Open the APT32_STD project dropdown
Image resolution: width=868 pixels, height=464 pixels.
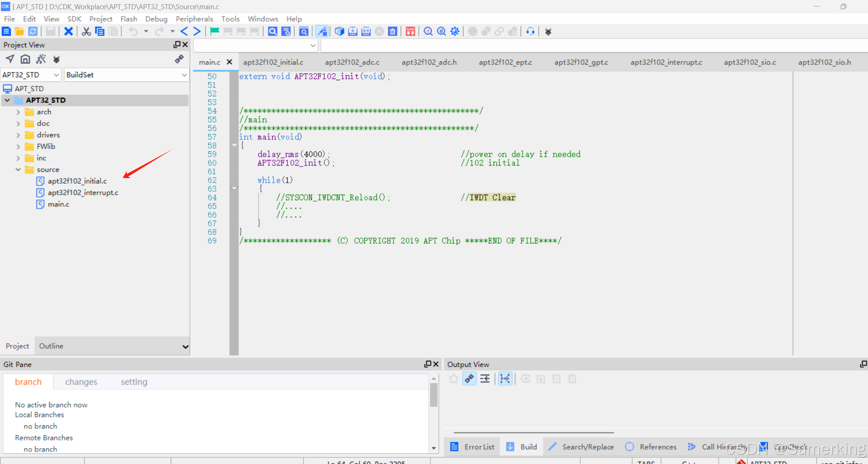(31, 75)
